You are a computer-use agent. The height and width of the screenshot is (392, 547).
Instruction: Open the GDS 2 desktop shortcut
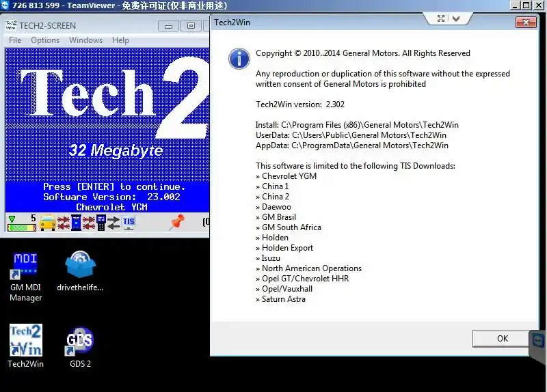coord(80,347)
